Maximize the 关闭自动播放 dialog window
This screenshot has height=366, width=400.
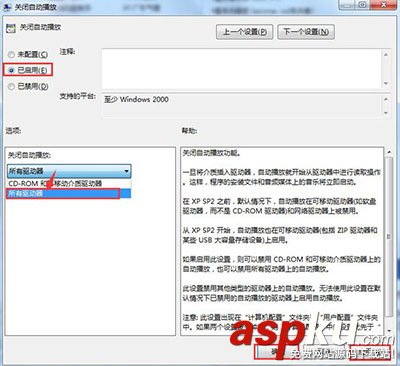[363, 4]
